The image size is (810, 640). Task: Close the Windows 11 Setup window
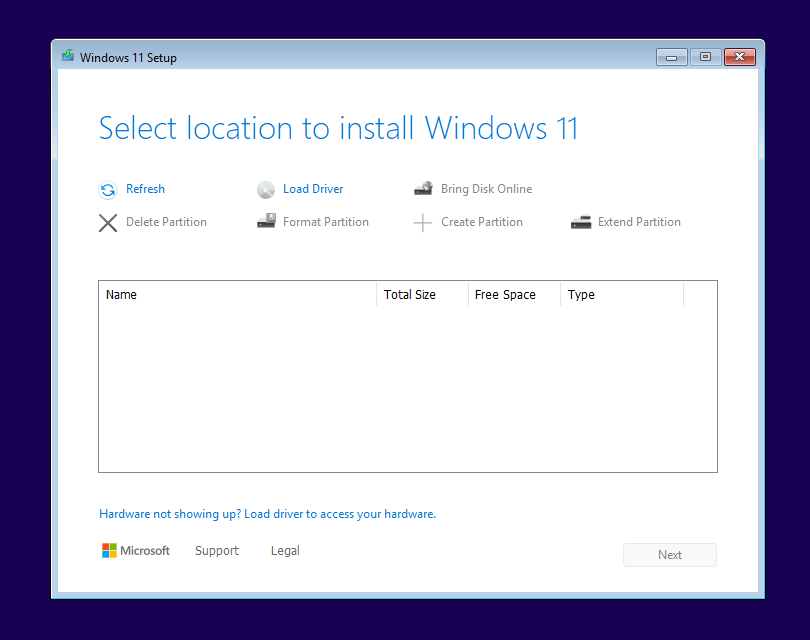[740, 57]
